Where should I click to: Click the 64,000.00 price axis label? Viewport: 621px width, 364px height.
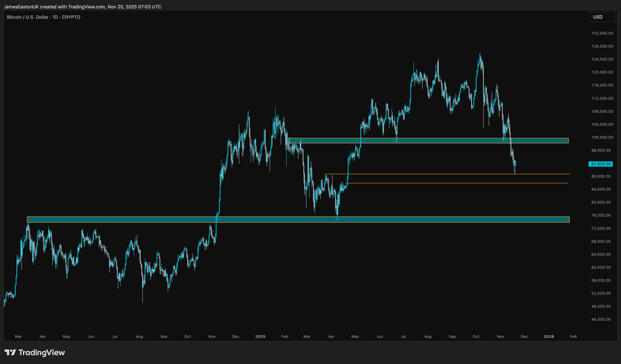click(x=601, y=254)
